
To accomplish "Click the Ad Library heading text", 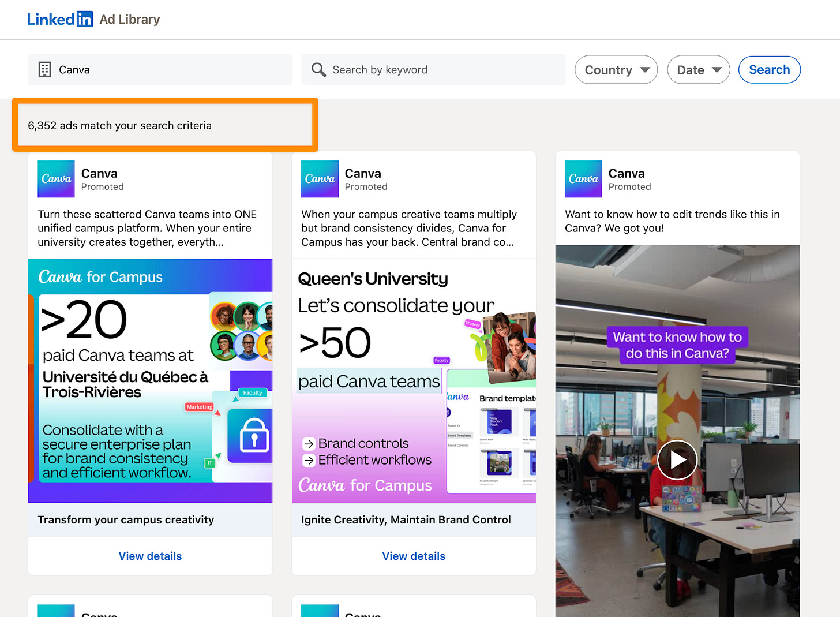I will [130, 19].
